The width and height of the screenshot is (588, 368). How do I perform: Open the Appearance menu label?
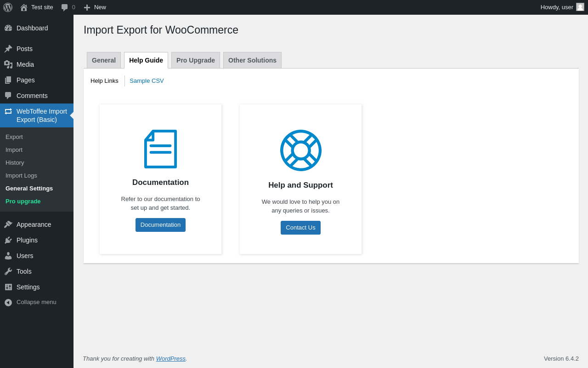tap(34, 224)
